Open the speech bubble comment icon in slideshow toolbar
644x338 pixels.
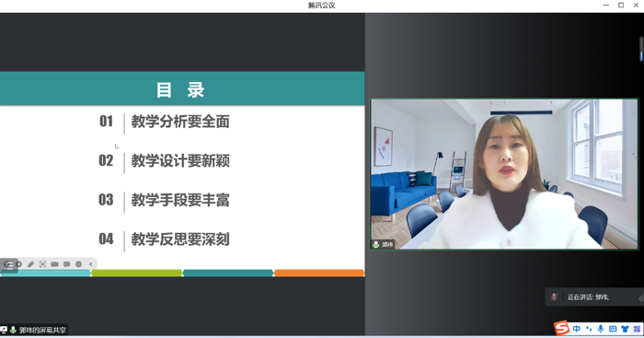pos(66,264)
